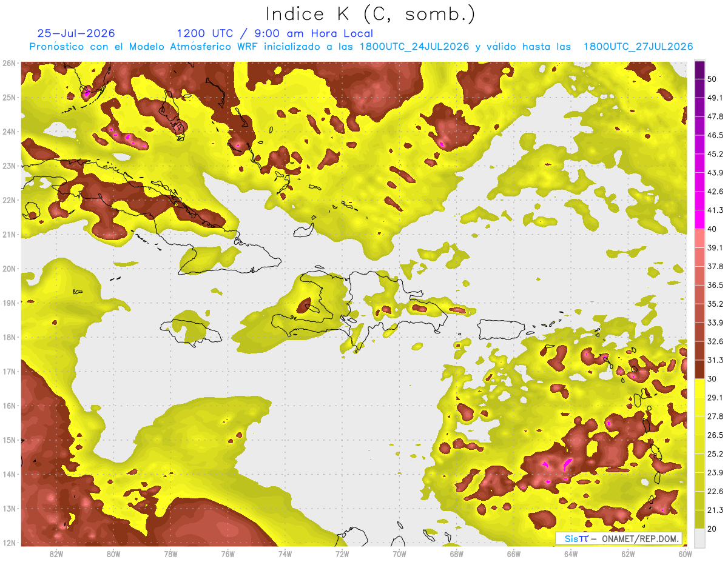Screen dimensions: 728x562
Task: Click the longitude label "80W"
Action: (x=113, y=554)
